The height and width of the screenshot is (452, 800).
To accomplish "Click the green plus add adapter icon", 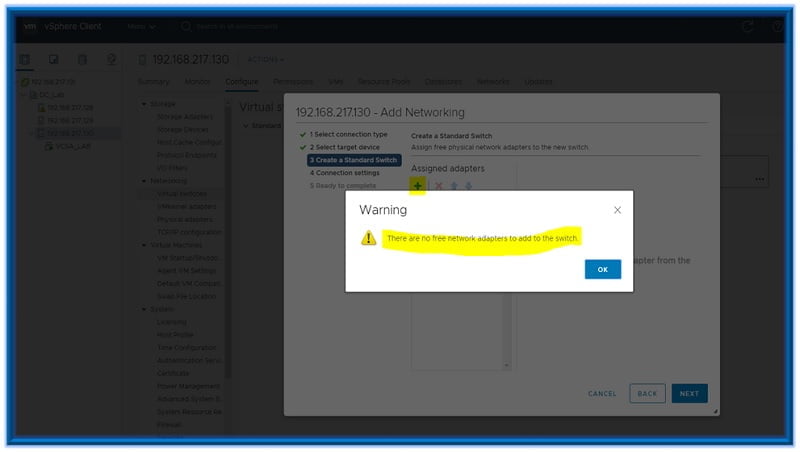I will point(419,186).
